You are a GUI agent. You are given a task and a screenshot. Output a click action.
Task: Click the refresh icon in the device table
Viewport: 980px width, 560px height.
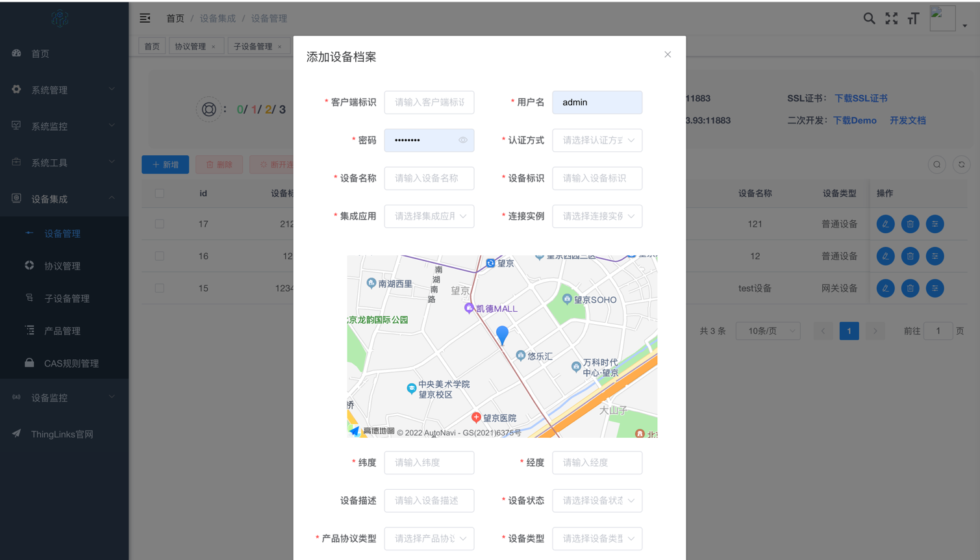pyautogui.click(x=961, y=164)
